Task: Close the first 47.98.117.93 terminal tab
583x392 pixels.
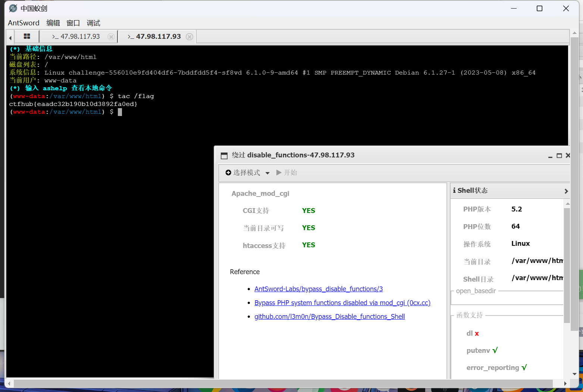Action: (111, 37)
